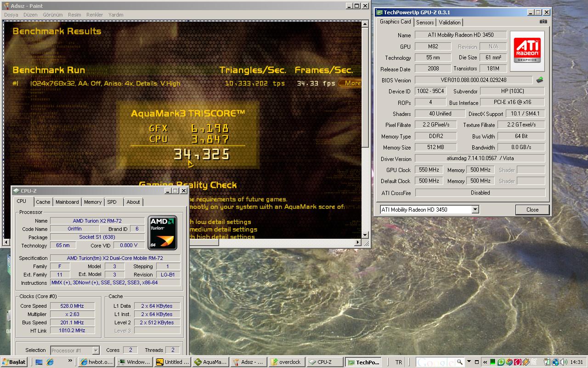Viewport: 588px width, 368px height.
Task: Click the TR language indicator
Action: pos(398,362)
